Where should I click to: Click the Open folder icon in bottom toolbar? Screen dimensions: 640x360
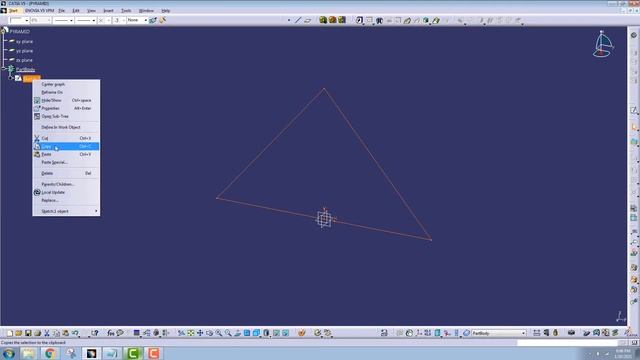point(19,333)
